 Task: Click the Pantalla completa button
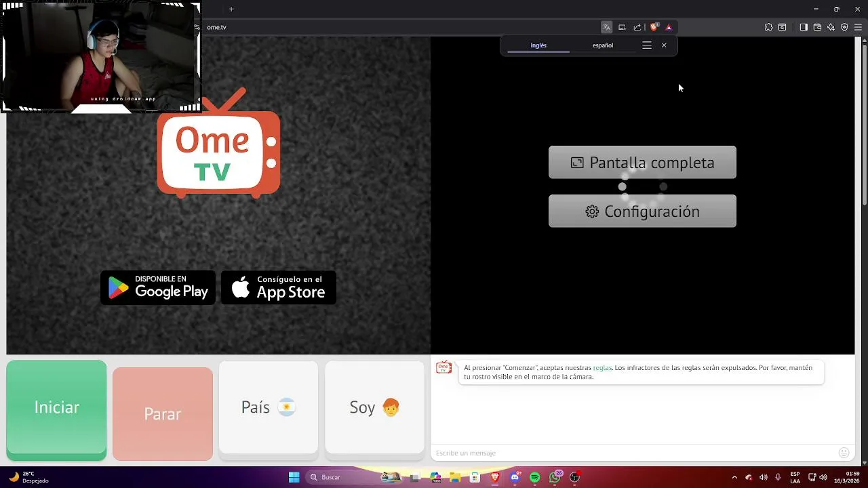tap(642, 163)
